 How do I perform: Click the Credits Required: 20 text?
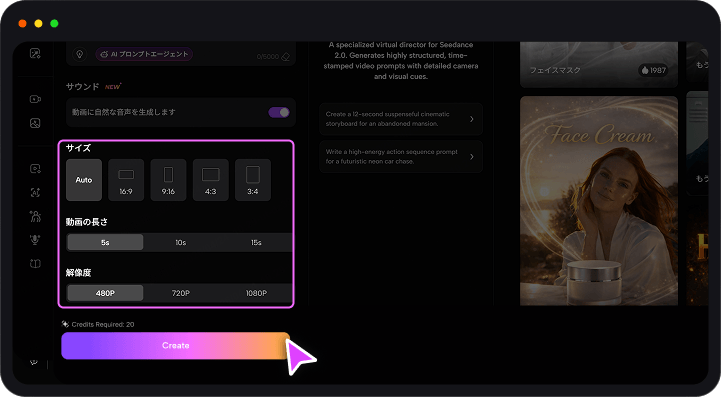click(x=103, y=324)
